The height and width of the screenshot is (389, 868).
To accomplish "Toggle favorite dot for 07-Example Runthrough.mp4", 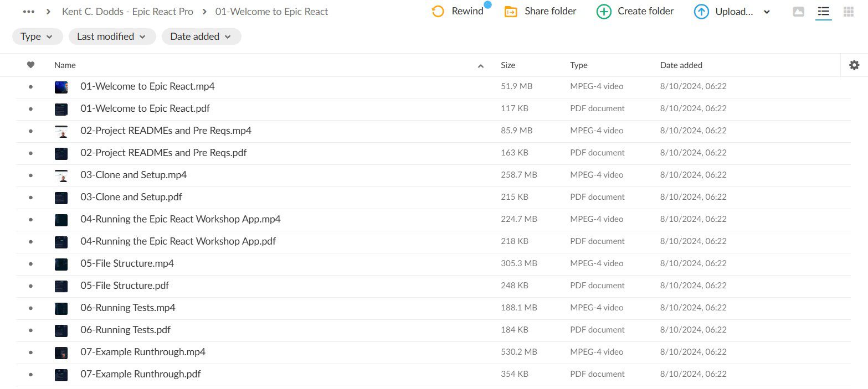I will 30,352.
